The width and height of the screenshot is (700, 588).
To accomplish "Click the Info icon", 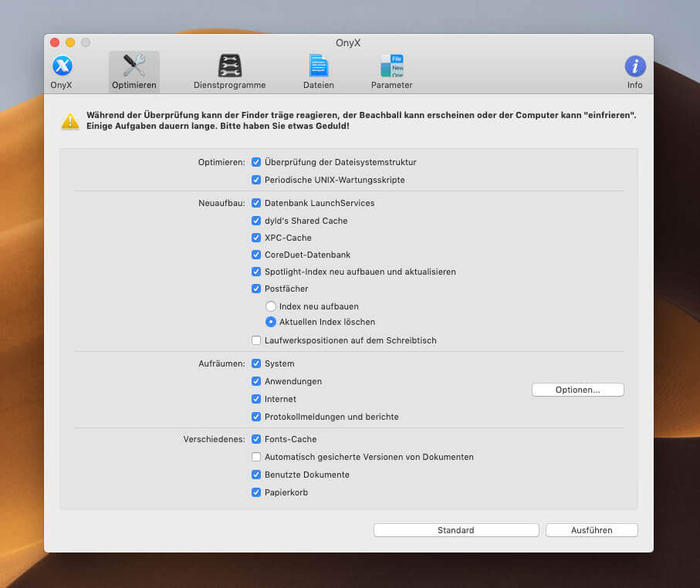I will point(634,66).
